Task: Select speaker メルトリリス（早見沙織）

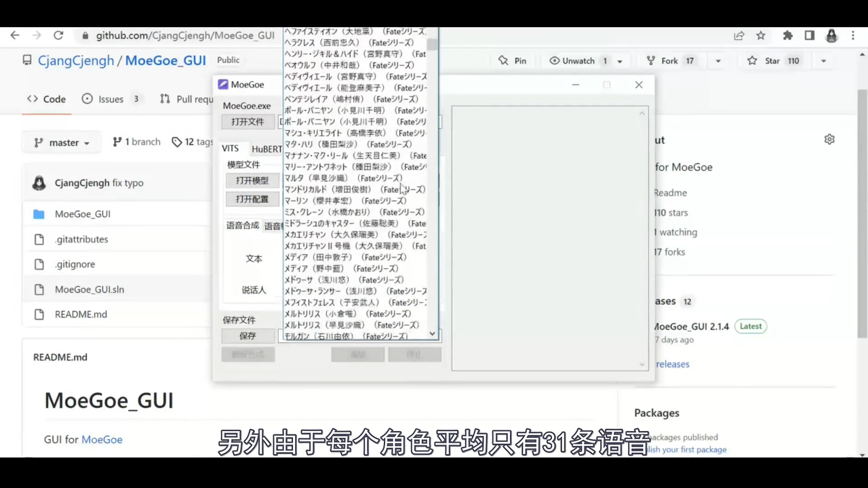Action: coord(355,325)
